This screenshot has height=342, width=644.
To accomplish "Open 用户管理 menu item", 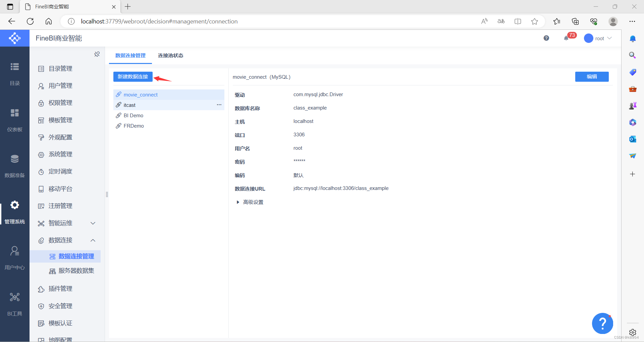I will [x=60, y=86].
